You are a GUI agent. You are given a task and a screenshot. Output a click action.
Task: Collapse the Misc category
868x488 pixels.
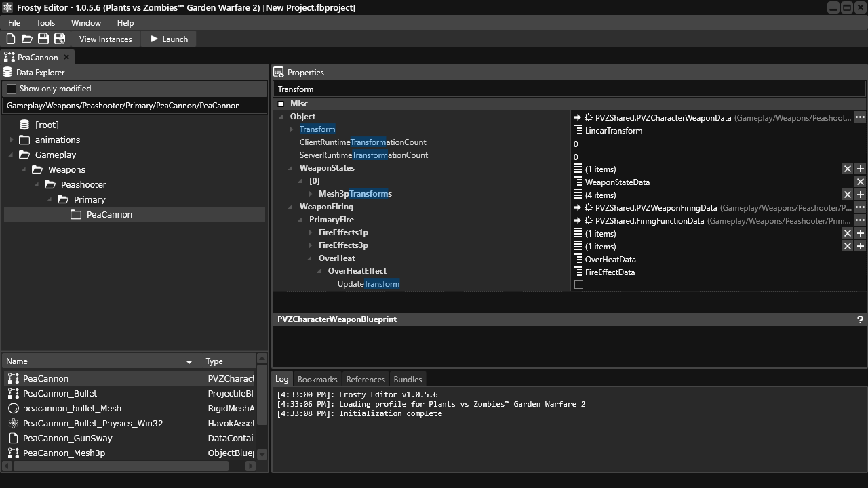pyautogui.click(x=281, y=104)
